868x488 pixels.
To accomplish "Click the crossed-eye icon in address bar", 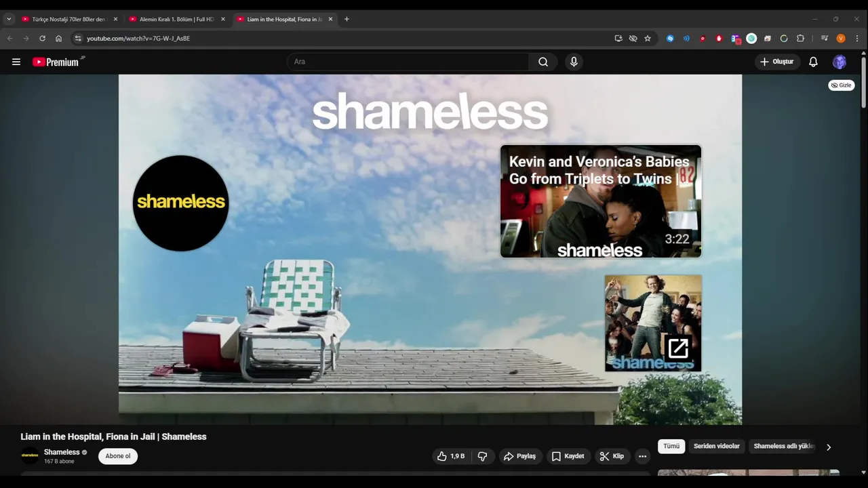I will [x=633, y=39].
